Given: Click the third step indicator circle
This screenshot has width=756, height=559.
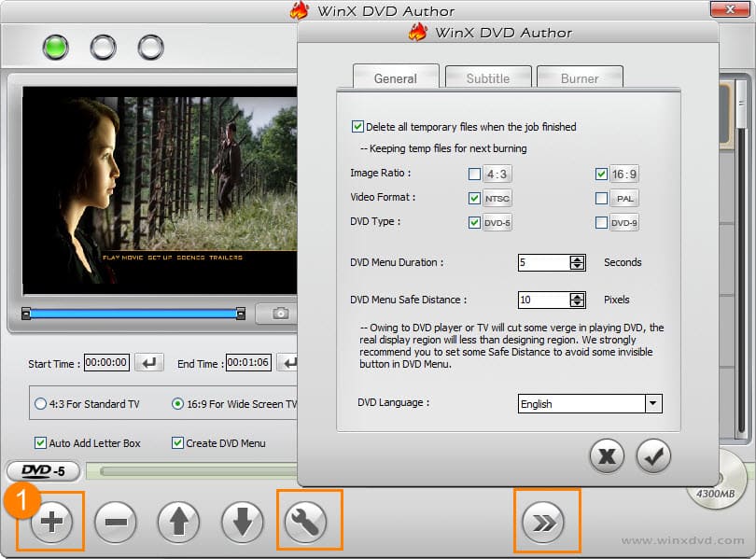Looking at the screenshot, I should tap(151, 48).
